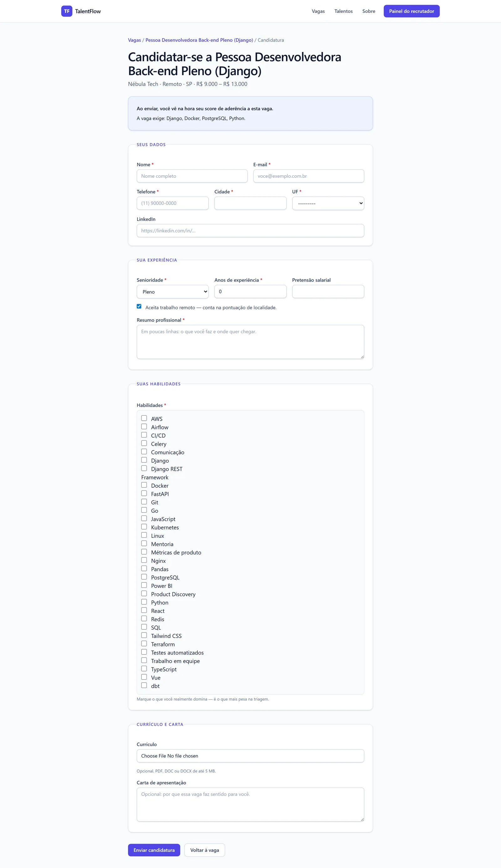This screenshot has width=501, height=868.
Task: Click Voltar à vaga button
Action: 205,850
